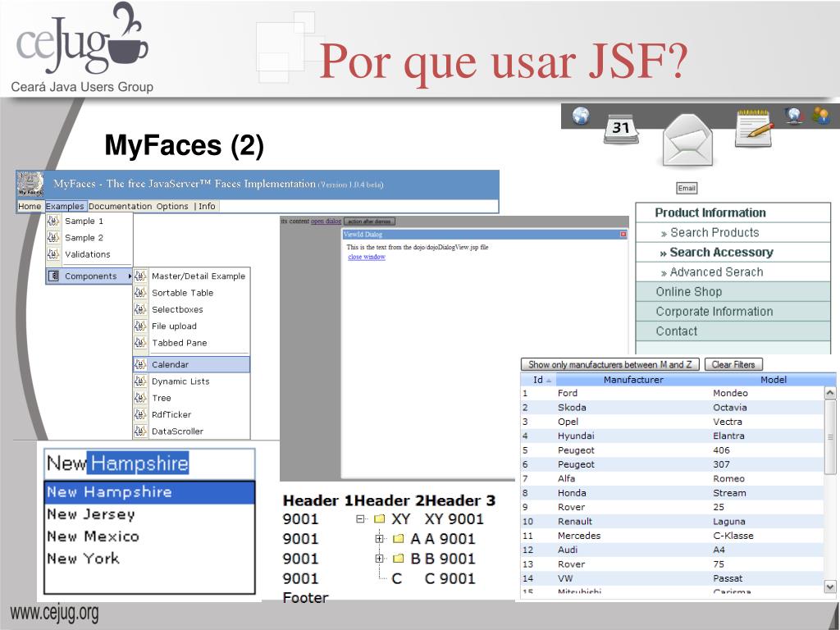Click icon beside Dynamic Lists entry
This screenshot has width=840, height=630.
pyautogui.click(x=140, y=381)
